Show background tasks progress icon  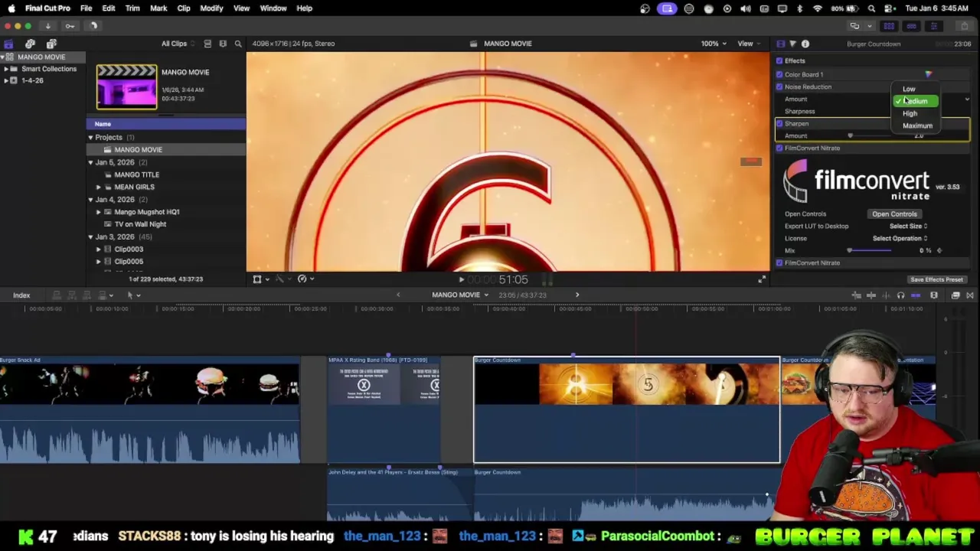click(93, 26)
